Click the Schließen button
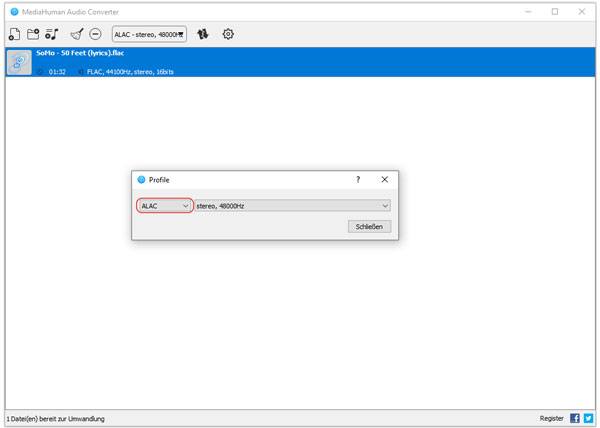 click(x=369, y=227)
